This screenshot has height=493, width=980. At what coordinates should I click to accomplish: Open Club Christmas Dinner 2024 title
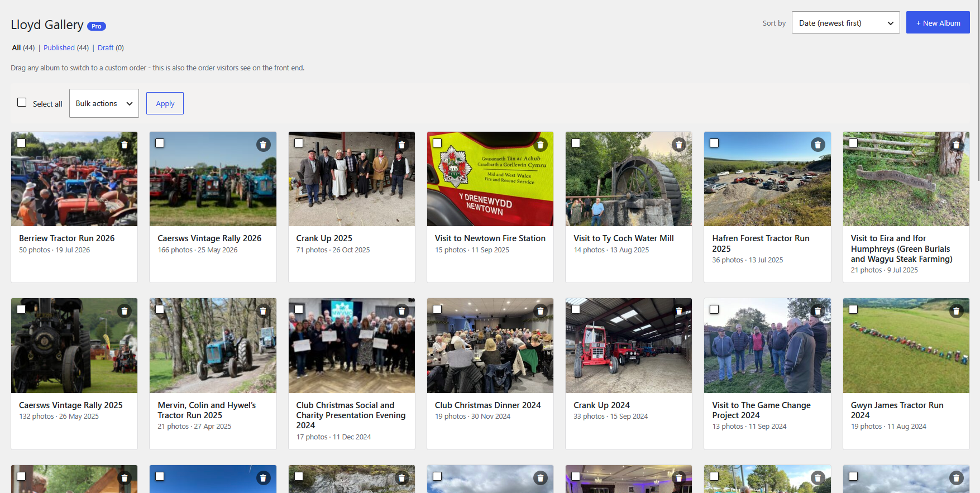(x=488, y=405)
